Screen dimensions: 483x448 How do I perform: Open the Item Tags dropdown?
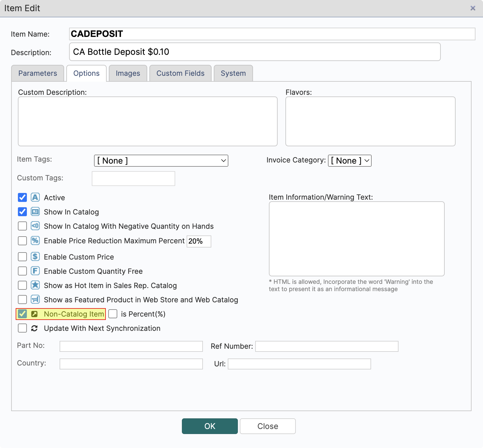[x=161, y=161]
